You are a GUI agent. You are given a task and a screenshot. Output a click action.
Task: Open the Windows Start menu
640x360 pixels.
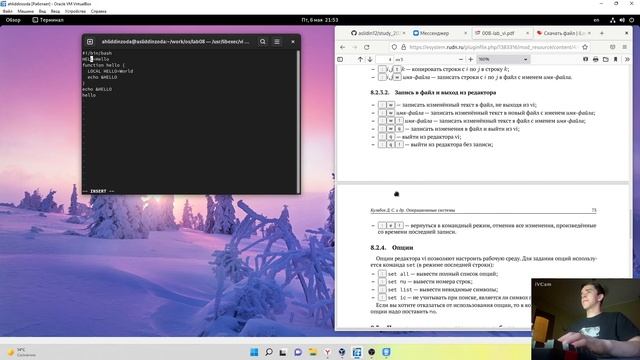pyautogui.click(x=254, y=352)
